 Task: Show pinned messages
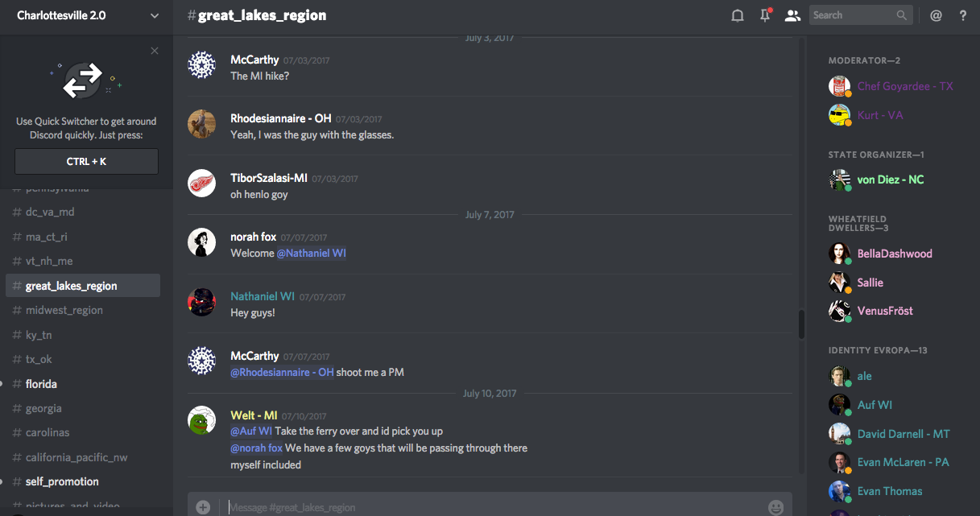[x=765, y=15]
